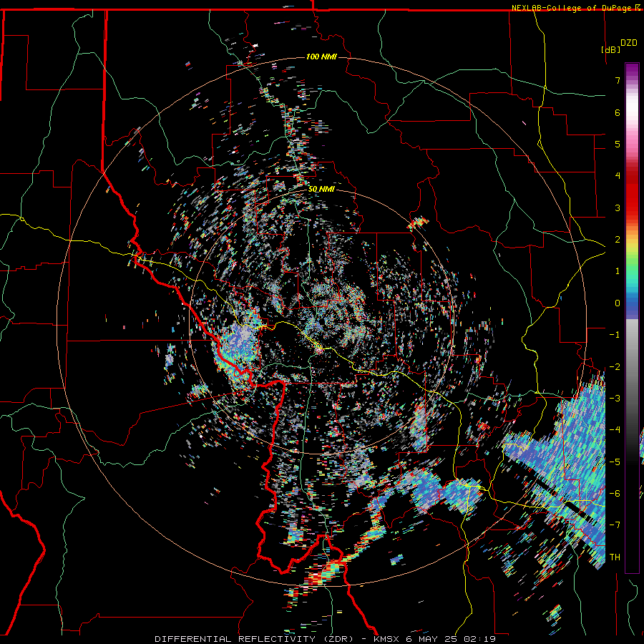This screenshot has width=644, height=644.
Task: Click the -6 value on the scale
Action: (615, 494)
